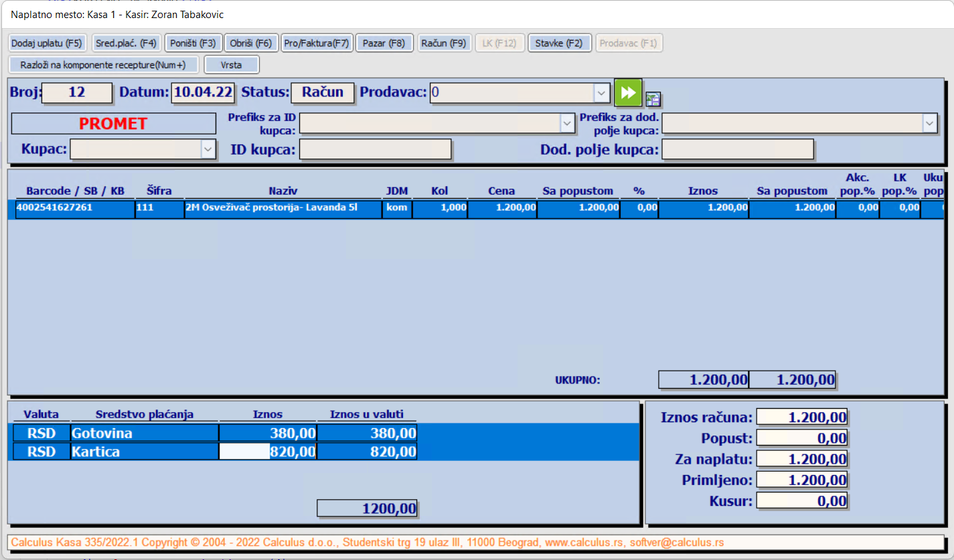Click the Iznos računa field

[801, 417]
